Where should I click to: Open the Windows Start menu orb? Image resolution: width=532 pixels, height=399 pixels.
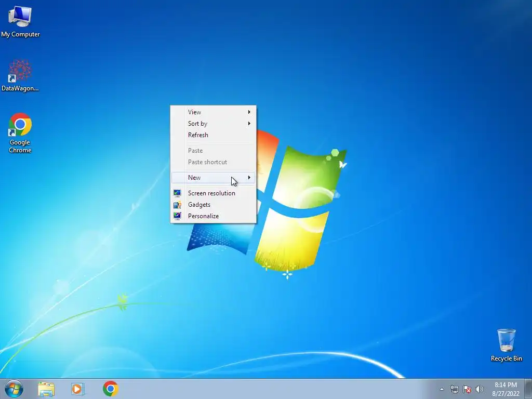click(x=14, y=389)
